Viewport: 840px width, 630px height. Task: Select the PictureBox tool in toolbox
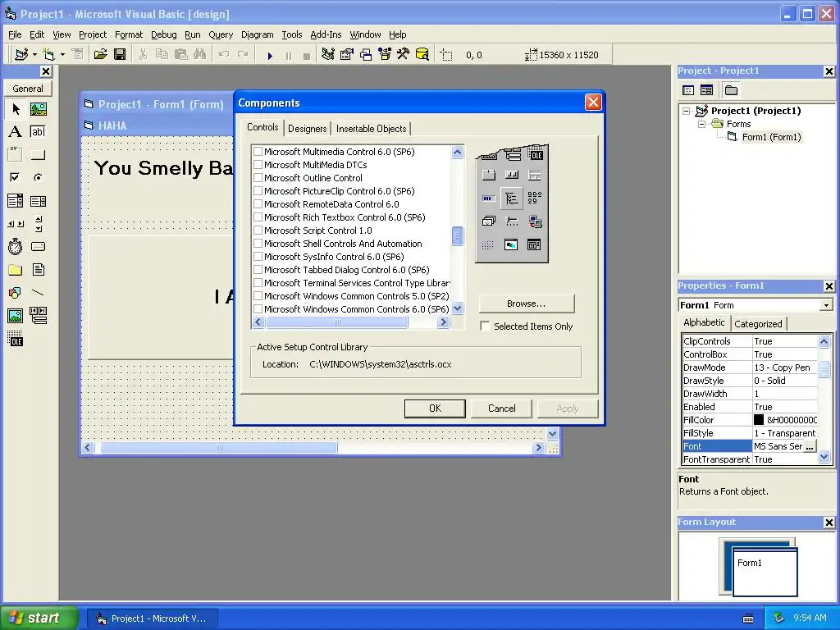pyautogui.click(x=38, y=109)
